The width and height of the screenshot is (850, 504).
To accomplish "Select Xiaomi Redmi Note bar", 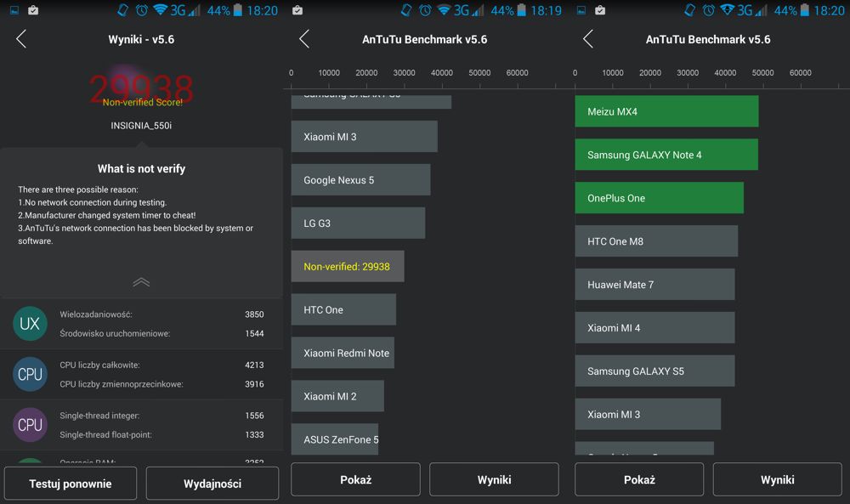I will (x=343, y=353).
